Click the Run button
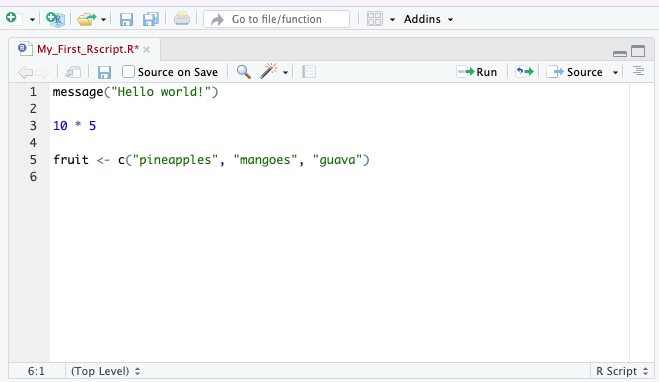The width and height of the screenshot is (659, 382). click(477, 72)
